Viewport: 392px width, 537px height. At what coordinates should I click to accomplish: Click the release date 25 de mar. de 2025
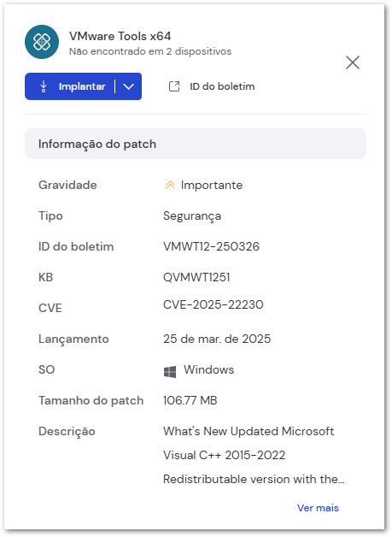click(217, 339)
